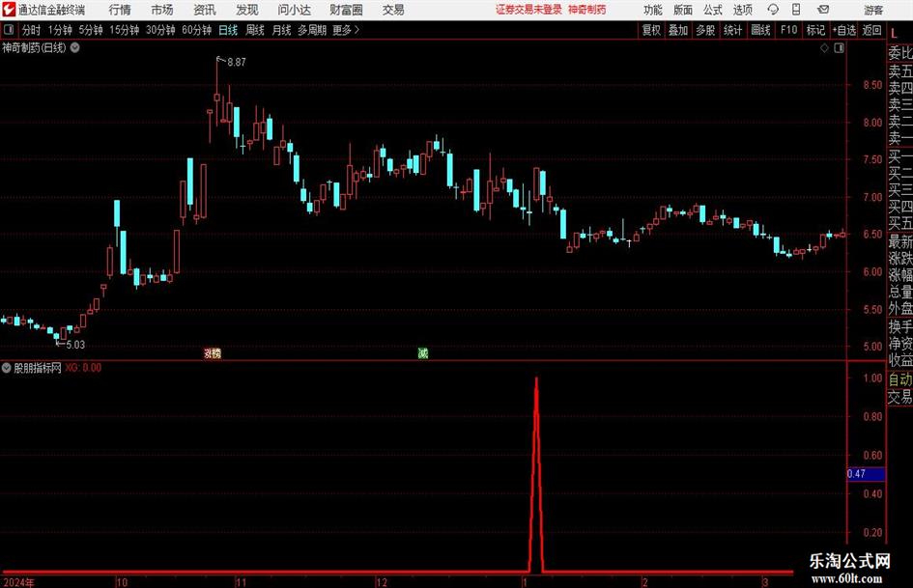Click the 叠加 toolbar button
The width and height of the screenshot is (913, 588).
tap(678, 30)
